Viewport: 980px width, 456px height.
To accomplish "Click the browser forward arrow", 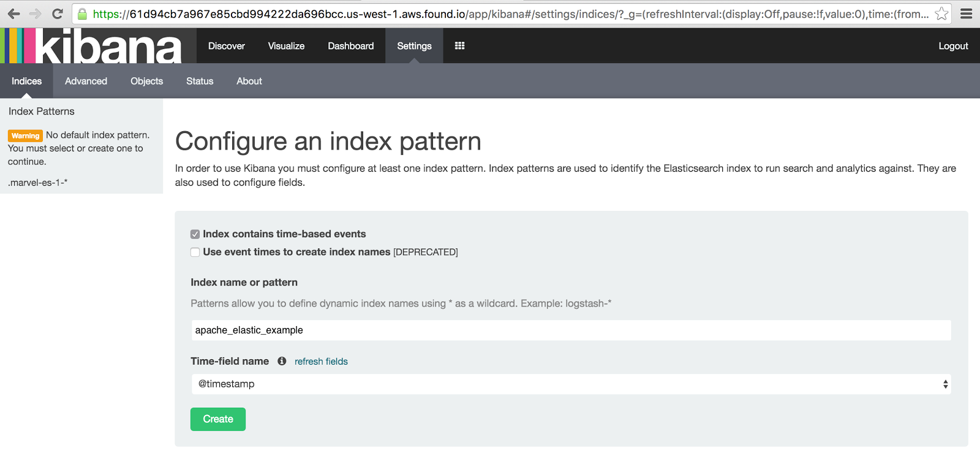I will 35,13.
